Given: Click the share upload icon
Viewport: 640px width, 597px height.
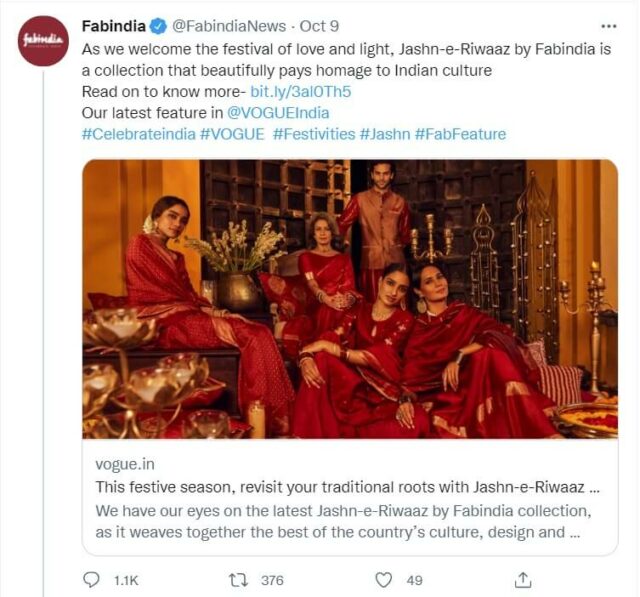Looking at the screenshot, I should tap(523, 579).
